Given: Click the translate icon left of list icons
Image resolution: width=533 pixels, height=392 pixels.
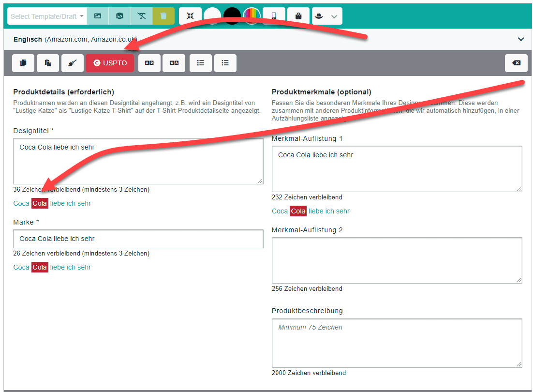Looking at the screenshot, I should click(x=174, y=63).
